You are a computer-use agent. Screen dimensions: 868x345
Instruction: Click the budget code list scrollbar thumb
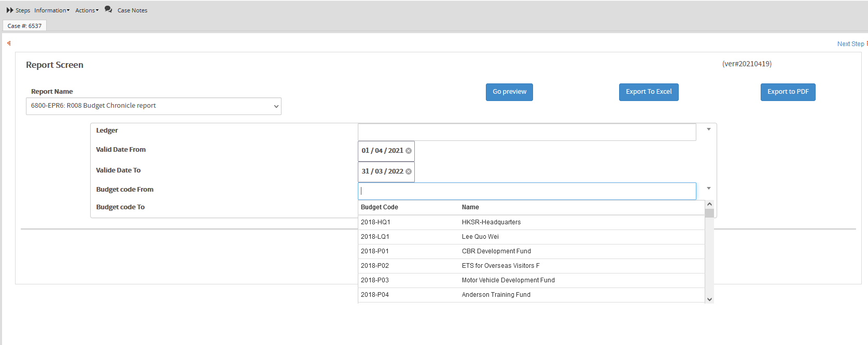tap(709, 213)
